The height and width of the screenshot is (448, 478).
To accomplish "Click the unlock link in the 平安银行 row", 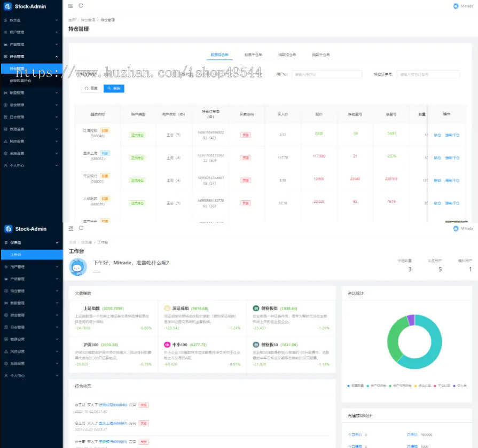I will [x=437, y=180].
